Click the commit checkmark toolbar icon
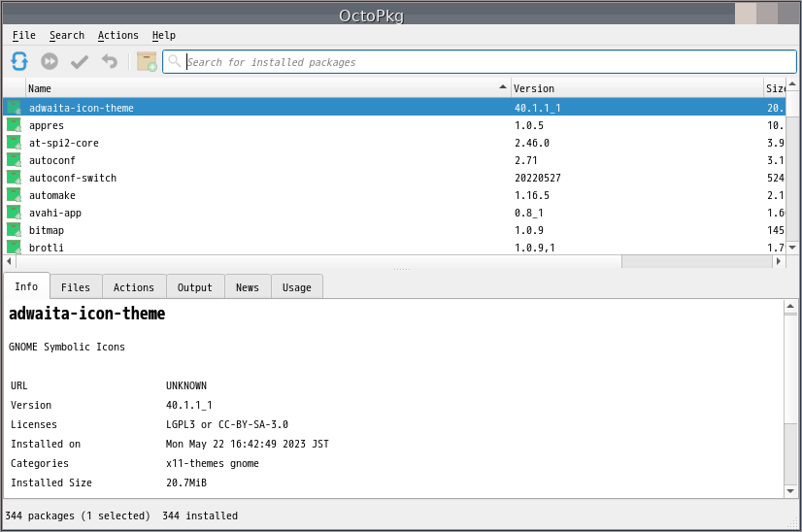802x532 pixels. pos(80,62)
